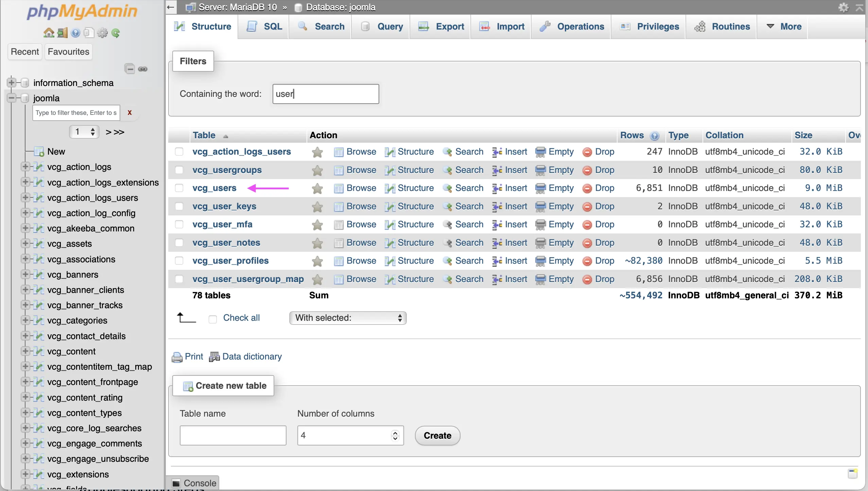
Task: Open page settings gear icon
Action: (843, 7)
